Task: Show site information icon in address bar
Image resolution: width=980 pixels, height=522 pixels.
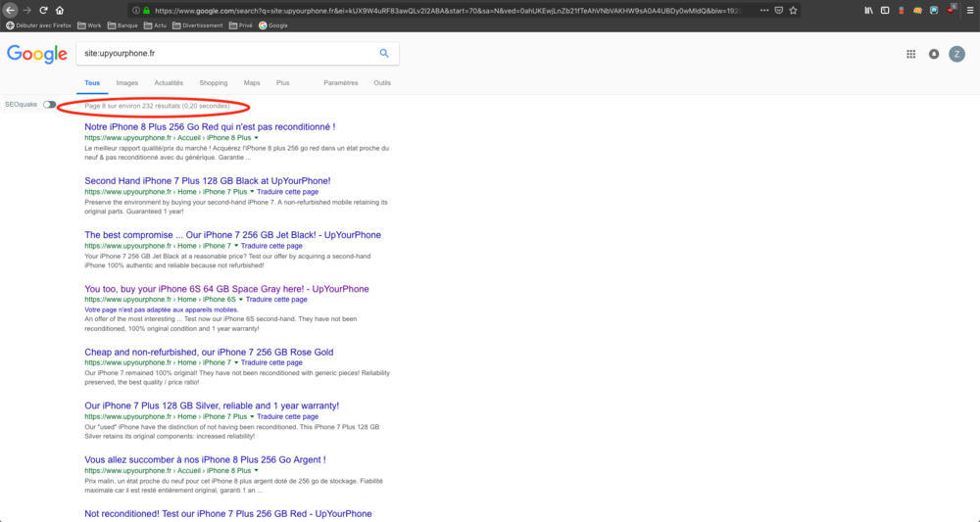Action: point(135,11)
